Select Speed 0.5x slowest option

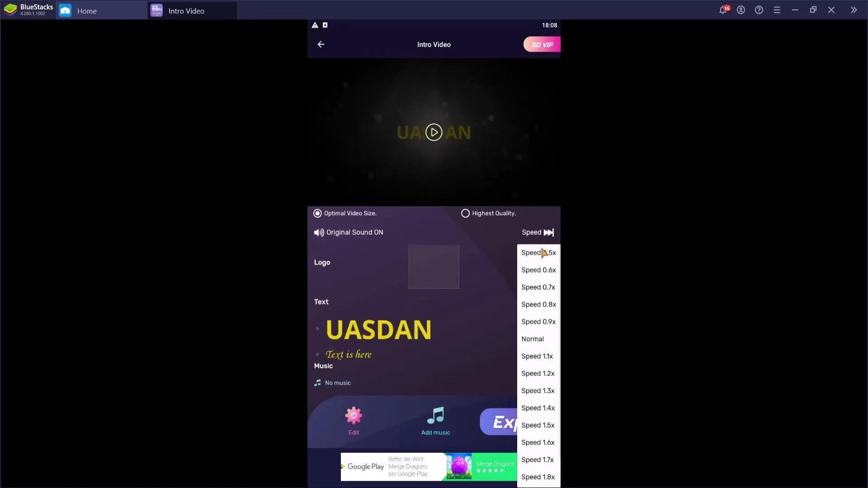[x=538, y=252]
